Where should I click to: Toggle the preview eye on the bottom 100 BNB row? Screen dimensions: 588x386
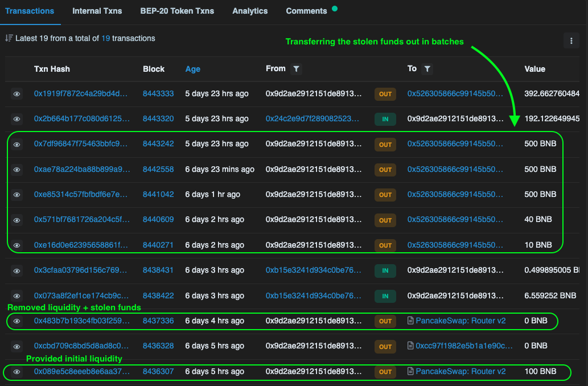tap(17, 371)
